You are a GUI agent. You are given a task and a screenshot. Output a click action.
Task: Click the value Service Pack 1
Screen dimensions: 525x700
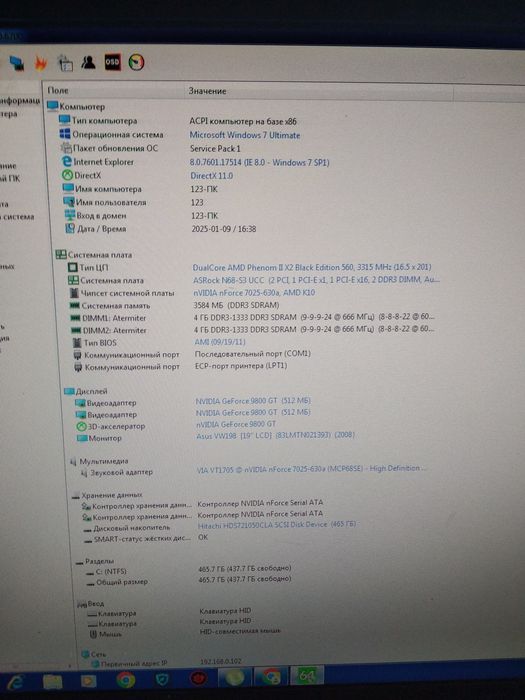click(x=215, y=149)
